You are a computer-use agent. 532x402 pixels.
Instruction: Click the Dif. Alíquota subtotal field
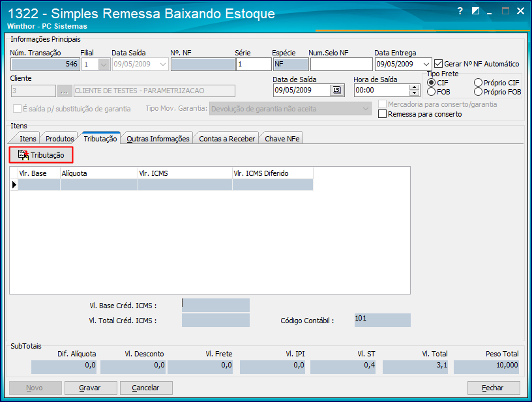[64, 367]
